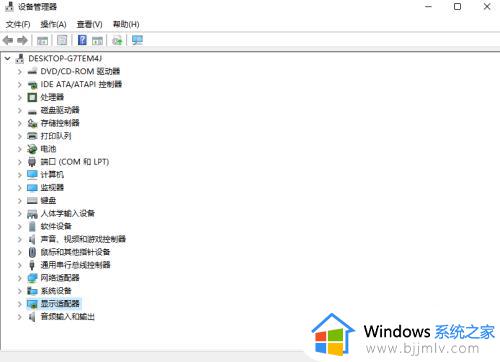Image resolution: width=500 pixels, height=362 pixels.
Task: Expand the 网络适配器 category chevron
Action: point(20,278)
